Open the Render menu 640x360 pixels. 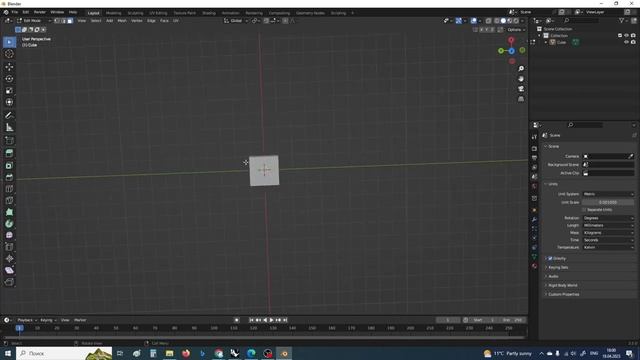click(40, 12)
